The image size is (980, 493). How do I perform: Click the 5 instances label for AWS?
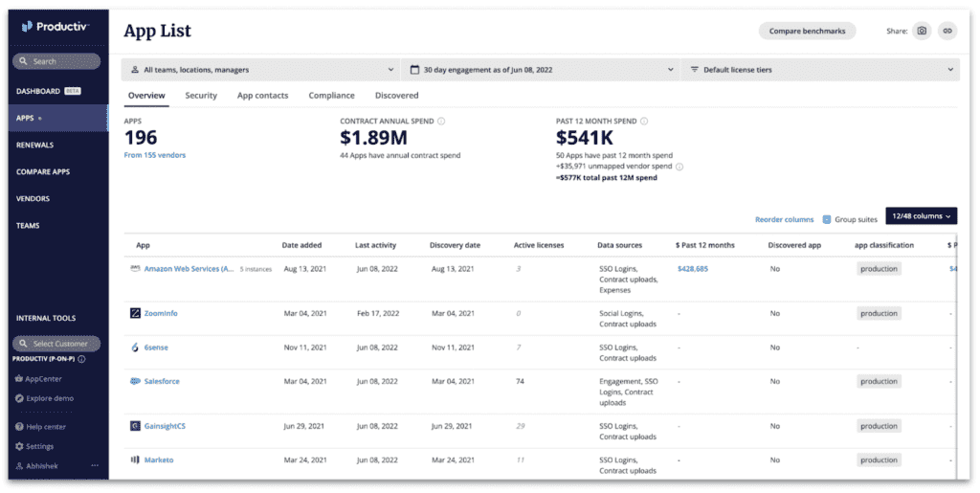click(256, 269)
